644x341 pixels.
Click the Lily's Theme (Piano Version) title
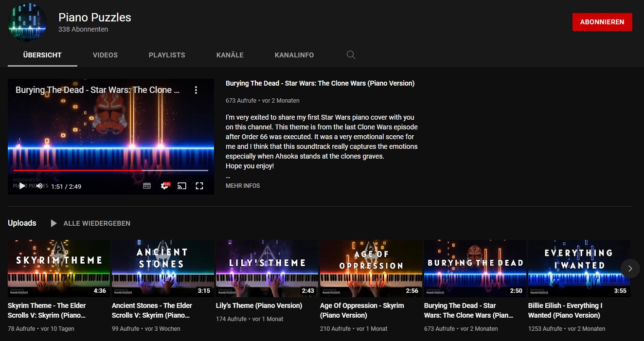[x=259, y=305]
